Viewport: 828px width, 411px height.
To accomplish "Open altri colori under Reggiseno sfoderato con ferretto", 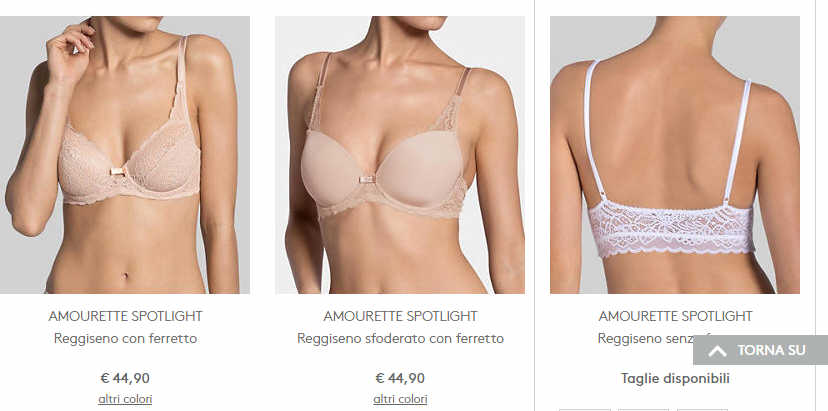I will point(400,399).
